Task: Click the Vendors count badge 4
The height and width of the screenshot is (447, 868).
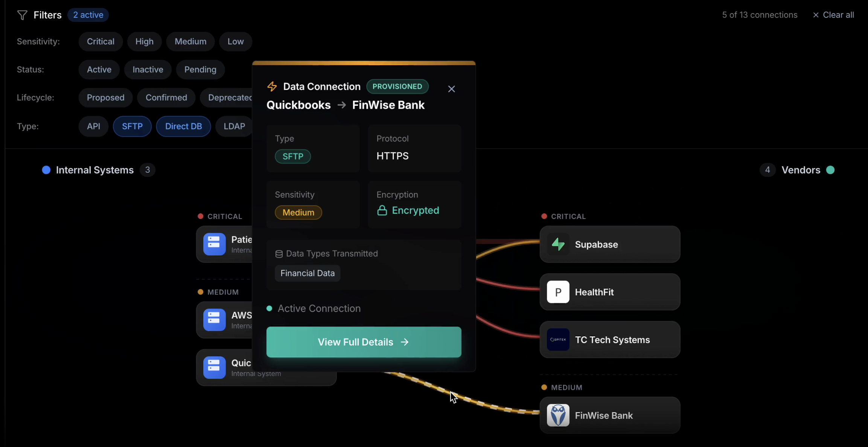Action: coord(767,170)
